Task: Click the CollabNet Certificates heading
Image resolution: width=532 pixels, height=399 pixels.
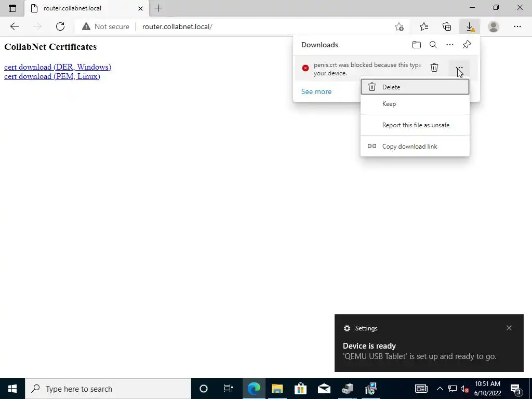Action: (50, 47)
